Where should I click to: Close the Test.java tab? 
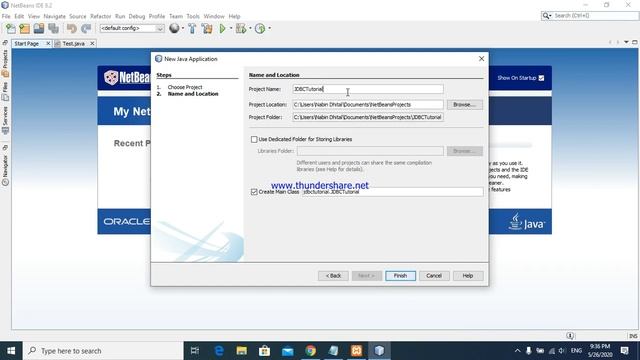pyautogui.click(x=92, y=43)
